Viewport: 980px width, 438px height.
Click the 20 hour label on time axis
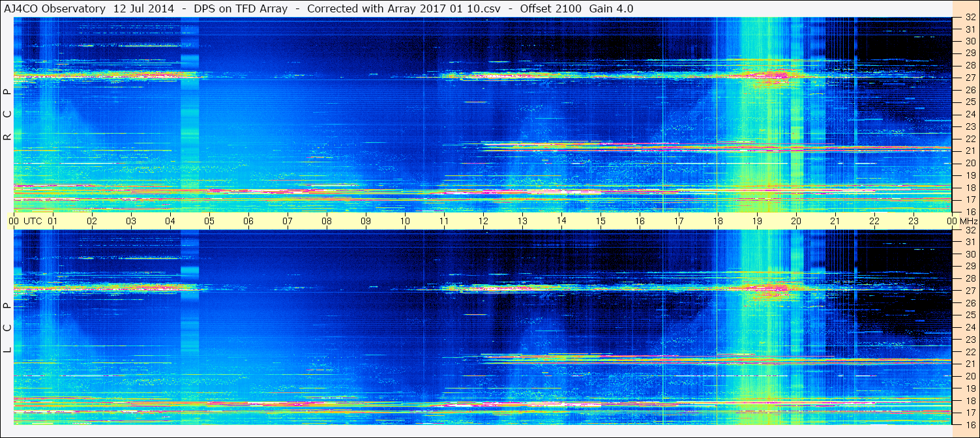click(x=796, y=221)
